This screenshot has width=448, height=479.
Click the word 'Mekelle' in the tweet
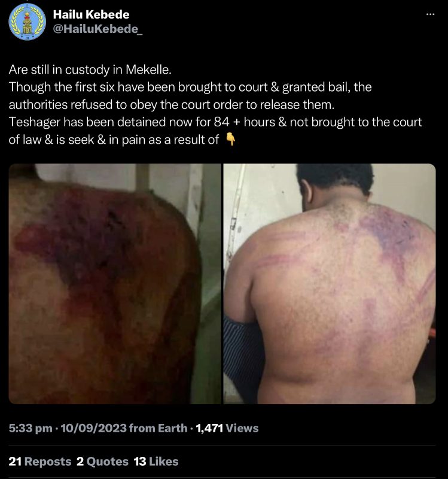(148, 69)
